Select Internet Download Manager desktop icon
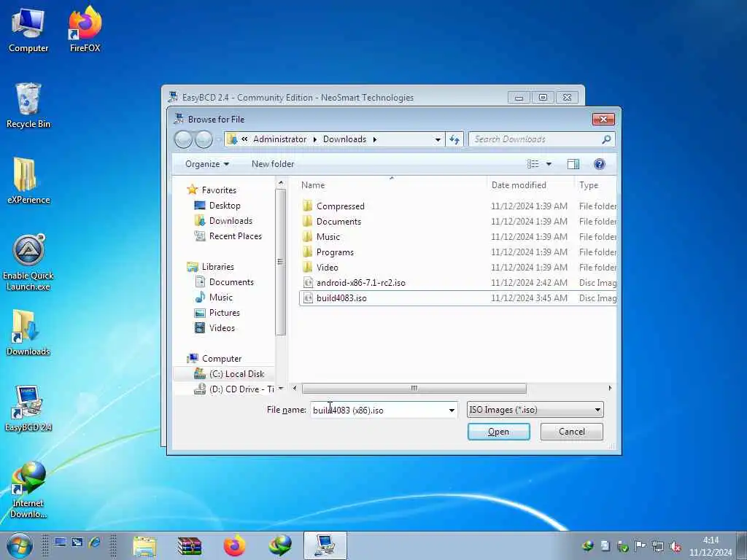Screen dimensions: 747x560 click(28, 490)
